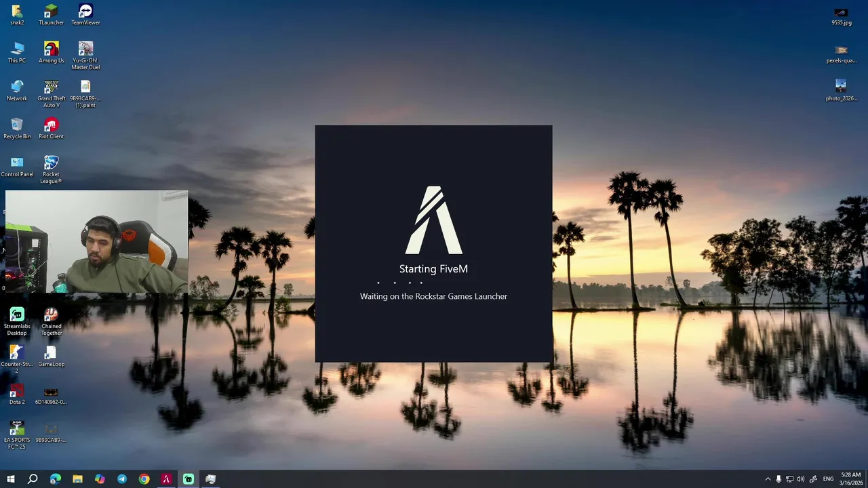Select the 9B93CAB9 (1).paint file
The image size is (868, 488).
85,94
